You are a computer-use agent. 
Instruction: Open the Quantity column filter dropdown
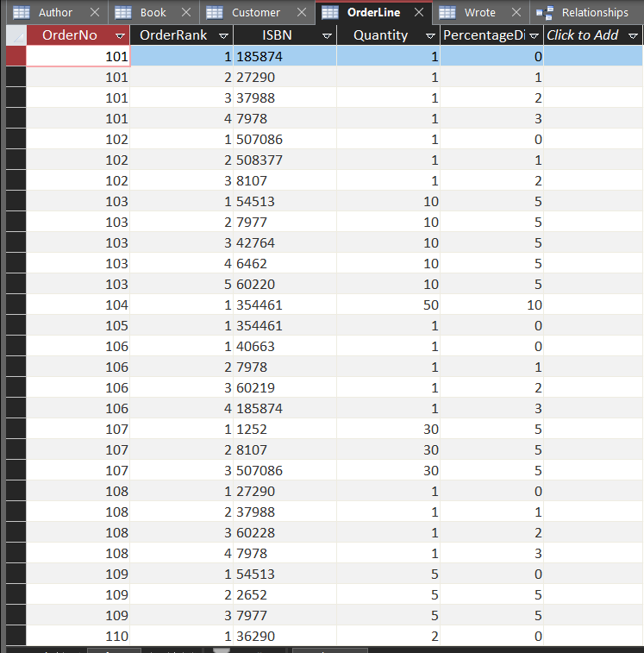[x=430, y=36]
